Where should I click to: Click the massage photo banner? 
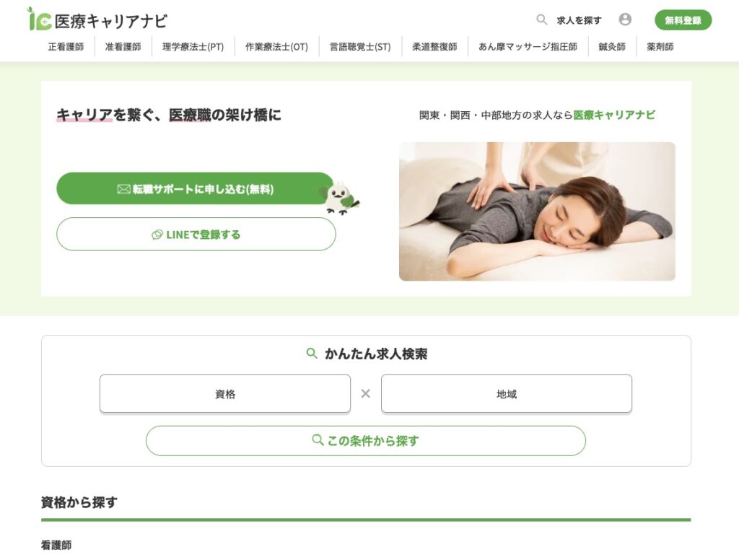[537, 211]
